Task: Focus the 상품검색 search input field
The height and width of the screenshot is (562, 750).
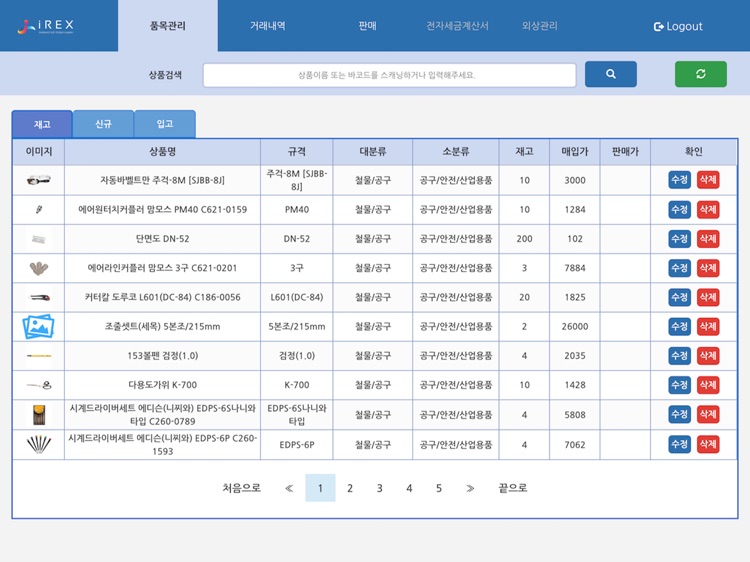Action: [x=389, y=75]
